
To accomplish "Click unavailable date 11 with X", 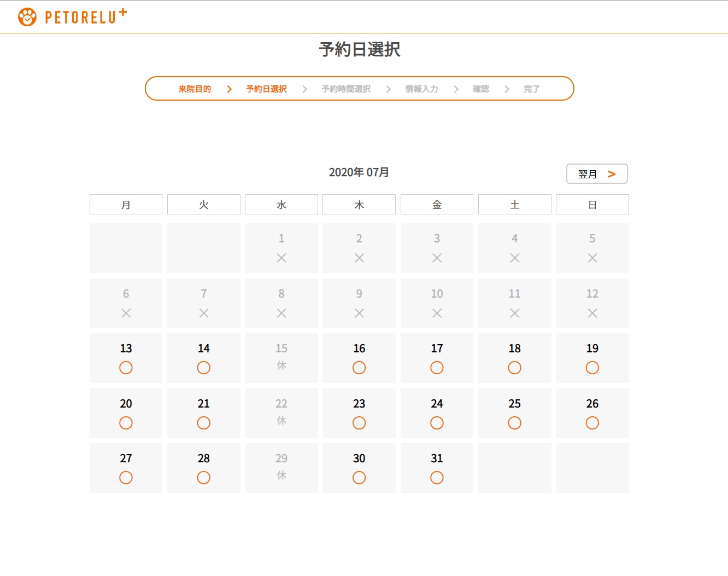I will [x=515, y=303].
